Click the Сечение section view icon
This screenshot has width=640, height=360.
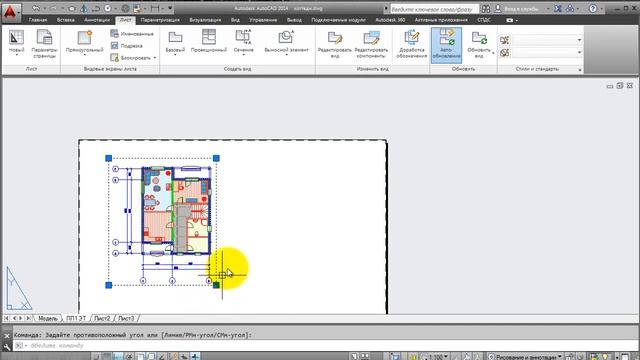coord(243,38)
